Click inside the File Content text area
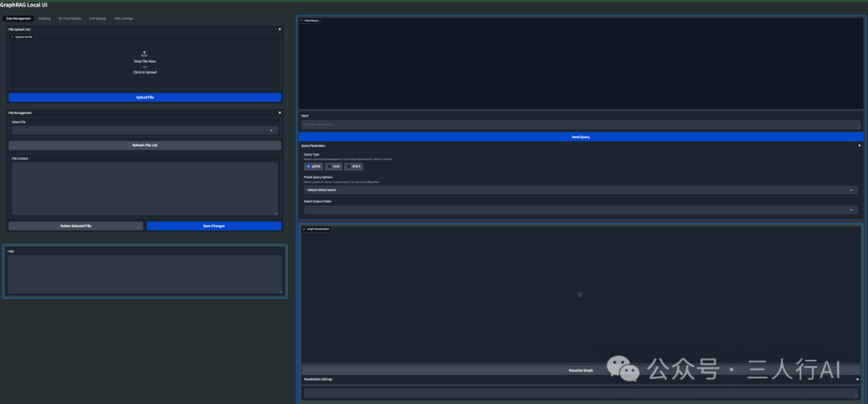This screenshot has width=868, height=404. click(145, 189)
